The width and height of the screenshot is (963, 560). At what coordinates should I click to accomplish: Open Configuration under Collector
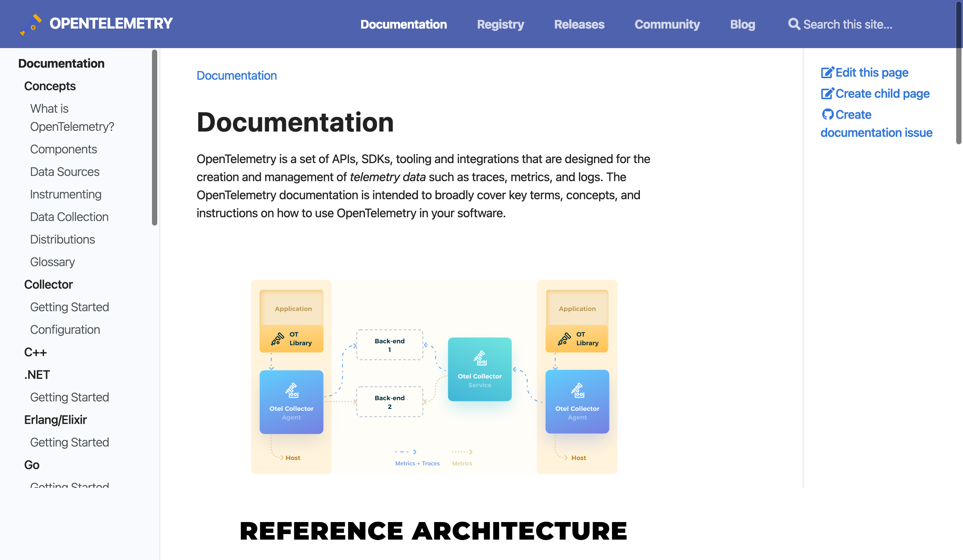[65, 330]
